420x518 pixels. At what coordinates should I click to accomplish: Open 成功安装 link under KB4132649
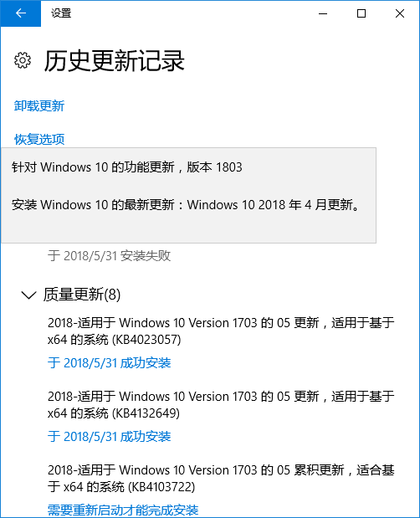click(109, 436)
